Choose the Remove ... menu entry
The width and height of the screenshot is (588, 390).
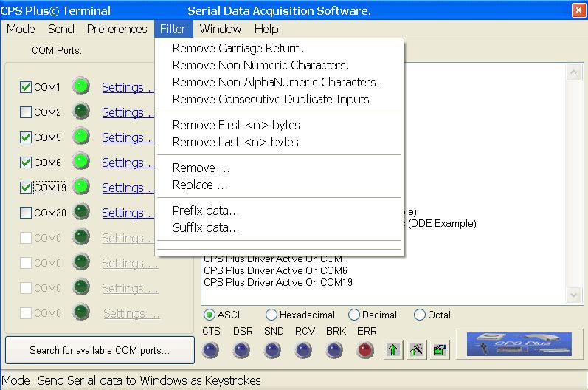(x=280, y=168)
